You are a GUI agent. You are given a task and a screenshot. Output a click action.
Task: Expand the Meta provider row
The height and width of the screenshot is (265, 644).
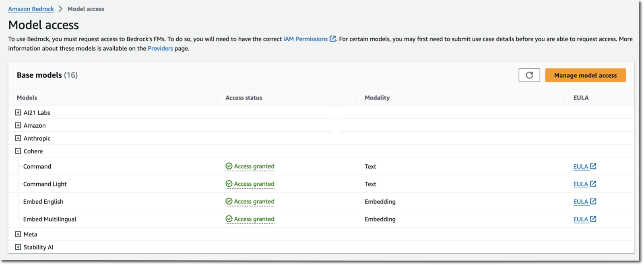tap(18, 234)
